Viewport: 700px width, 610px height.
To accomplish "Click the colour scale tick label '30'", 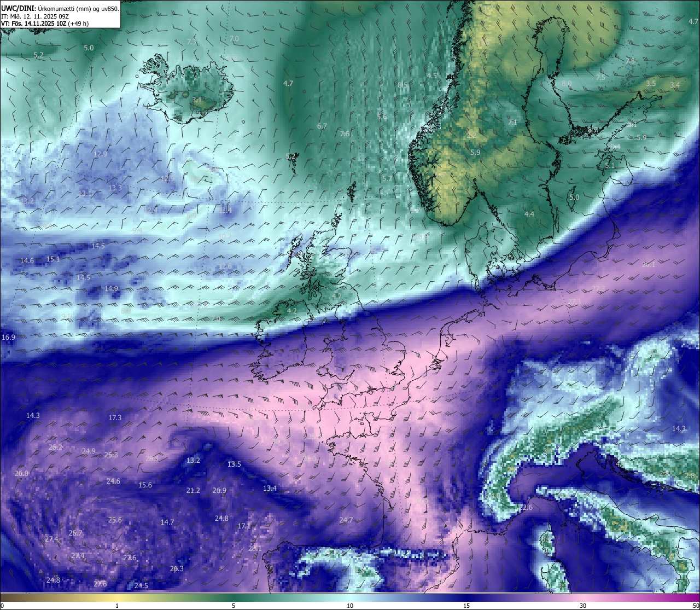I will (583, 606).
